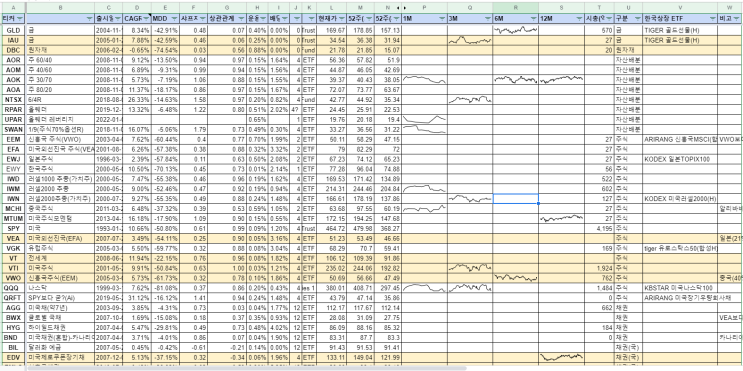Screen dimensions: 743x371
Task: Select the QRFT ticker cell
Action: point(13,298)
